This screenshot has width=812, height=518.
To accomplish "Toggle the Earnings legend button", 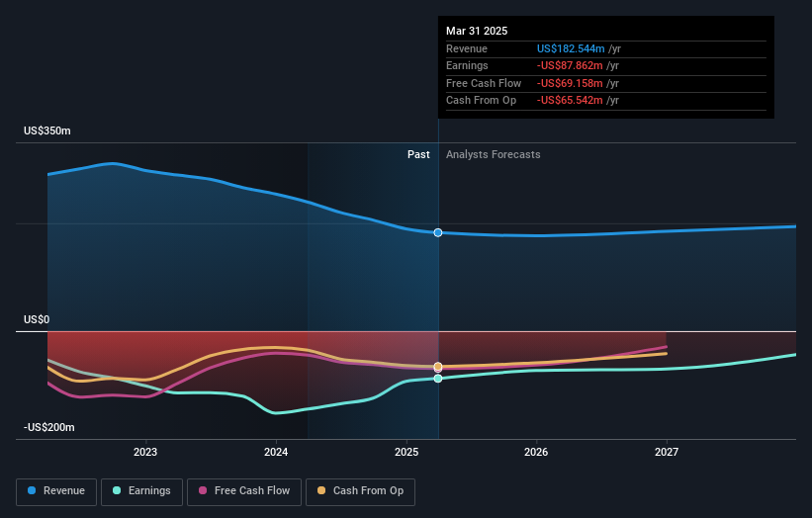I will click(141, 491).
